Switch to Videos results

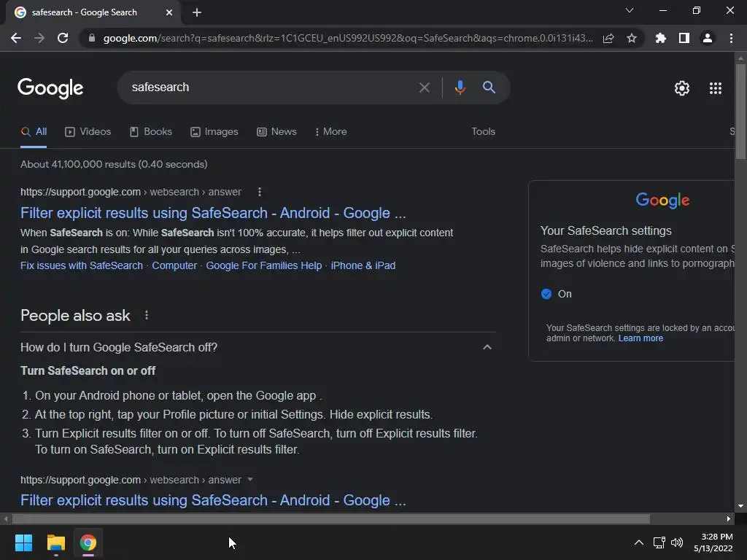[x=88, y=132]
